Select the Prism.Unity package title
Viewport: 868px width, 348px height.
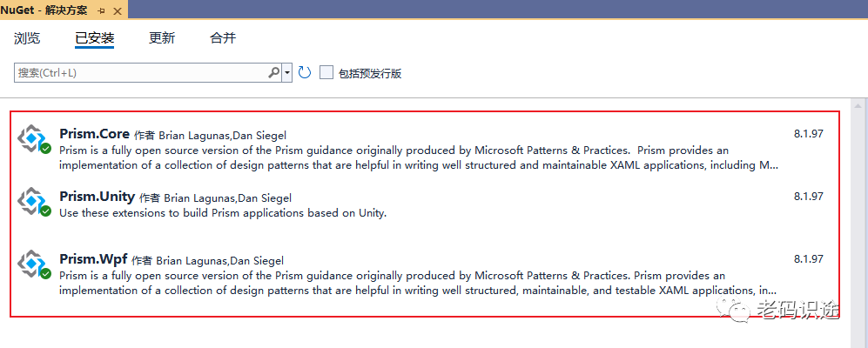click(x=97, y=197)
